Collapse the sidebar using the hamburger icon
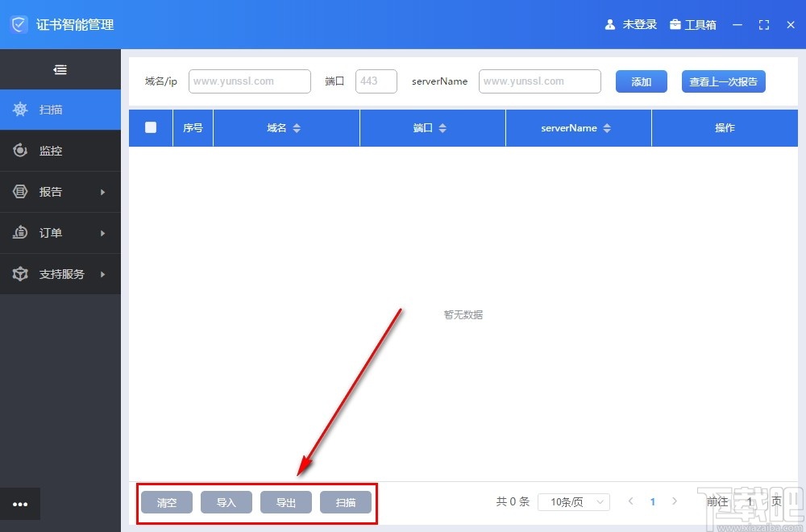This screenshot has width=806, height=532. [60, 69]
